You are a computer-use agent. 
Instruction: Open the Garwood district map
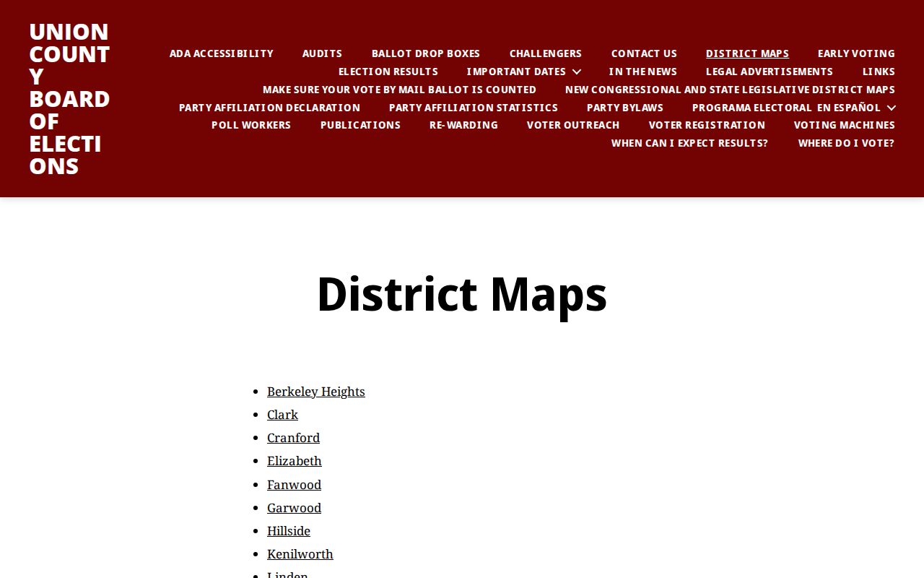pyautogui.click(x=294, y=508)
